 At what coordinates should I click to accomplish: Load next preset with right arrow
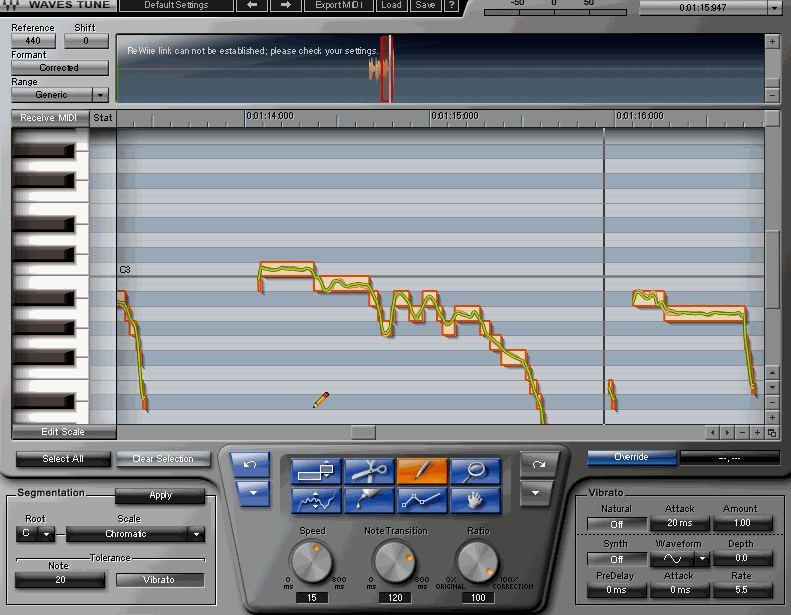286,5
